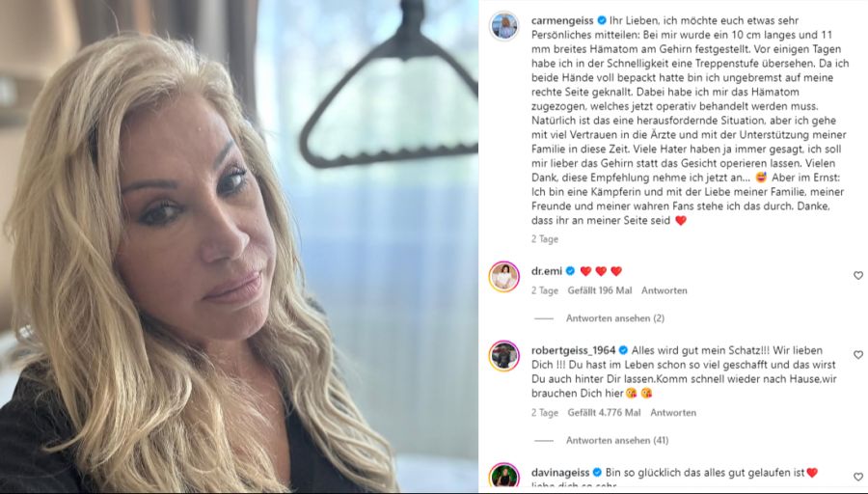Open the davinageiss profile picture
868x494 pixels.
503,477
